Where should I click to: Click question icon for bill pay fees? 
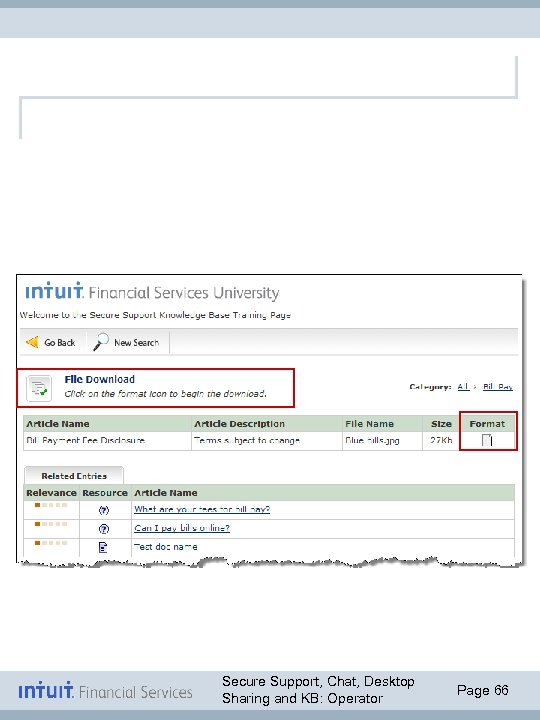[104, 510]
